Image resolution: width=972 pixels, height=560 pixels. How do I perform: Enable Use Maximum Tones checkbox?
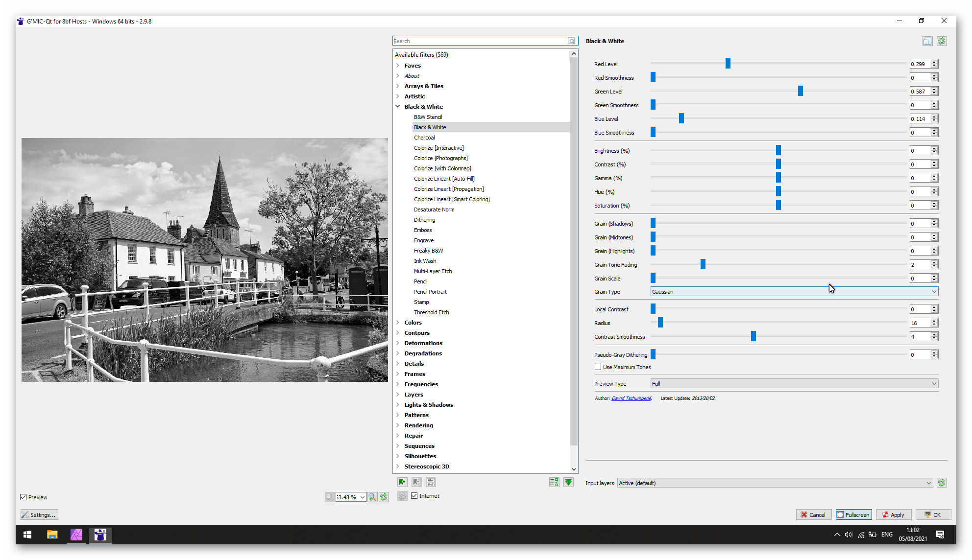click(598, 367)
